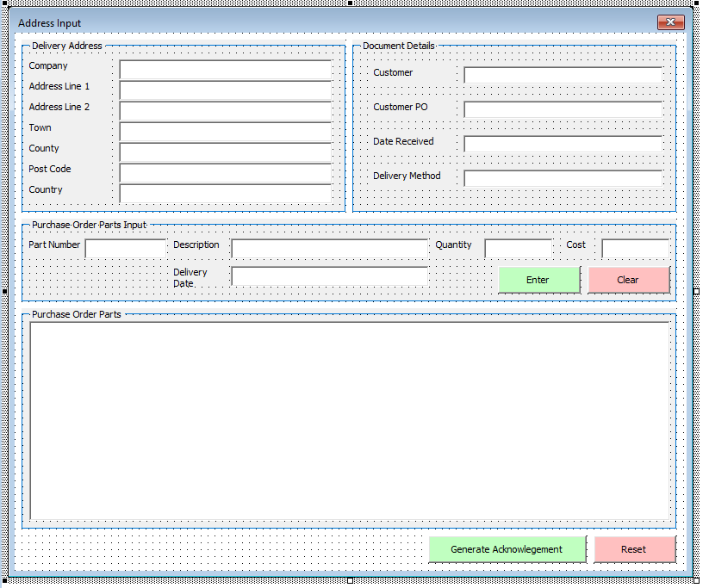Image resolution: width=709 pixels, height=588 pixels.
Task: Select the Address Line 2 field
Action: tap(225, 111)
